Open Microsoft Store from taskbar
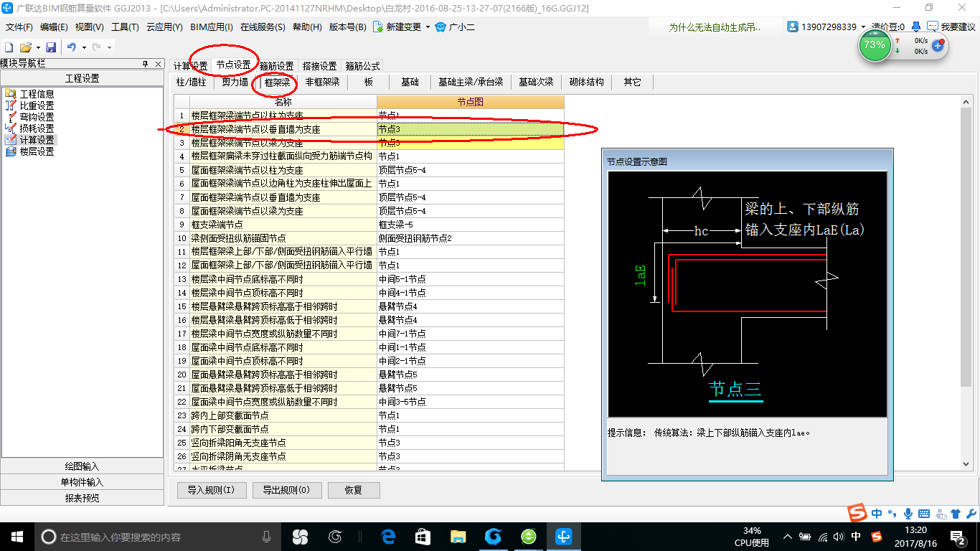The width and height of the screenshot is (980, 551). pyautogui.click(x=423, y=536)
